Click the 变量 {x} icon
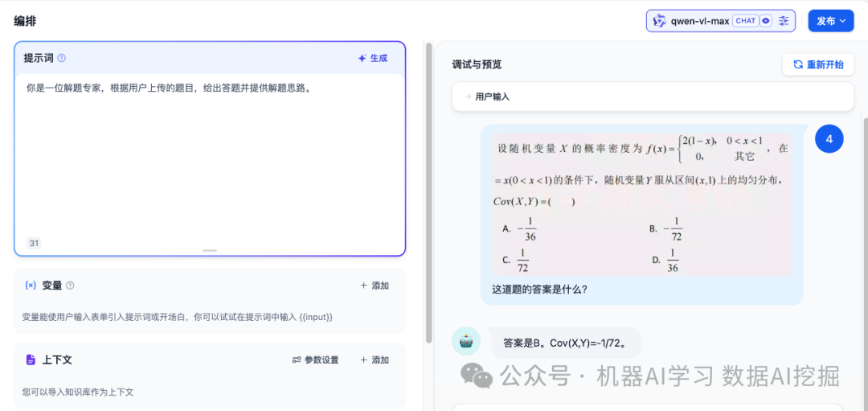This screenshot has width=868, height=411. tap(31, 286)
